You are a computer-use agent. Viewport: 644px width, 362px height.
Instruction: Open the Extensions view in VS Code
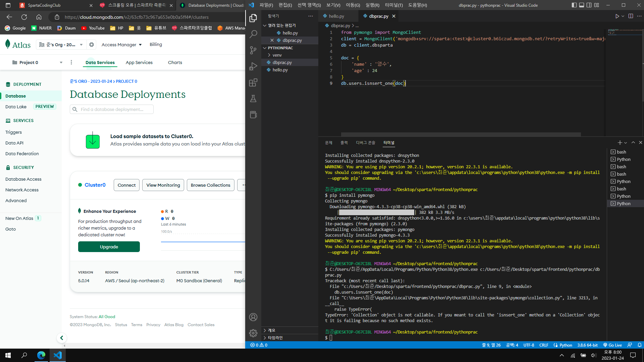click(x=253, y=82)
